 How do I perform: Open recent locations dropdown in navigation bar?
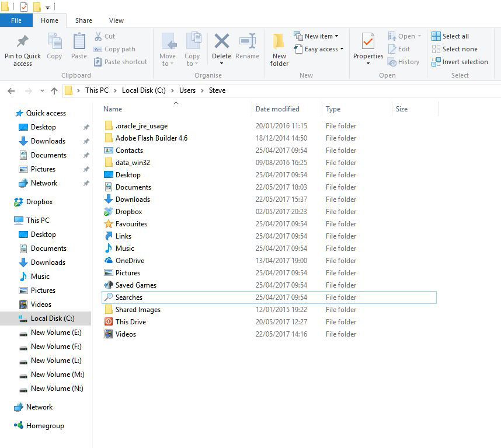pyautogui.click(x=42, y=91)
